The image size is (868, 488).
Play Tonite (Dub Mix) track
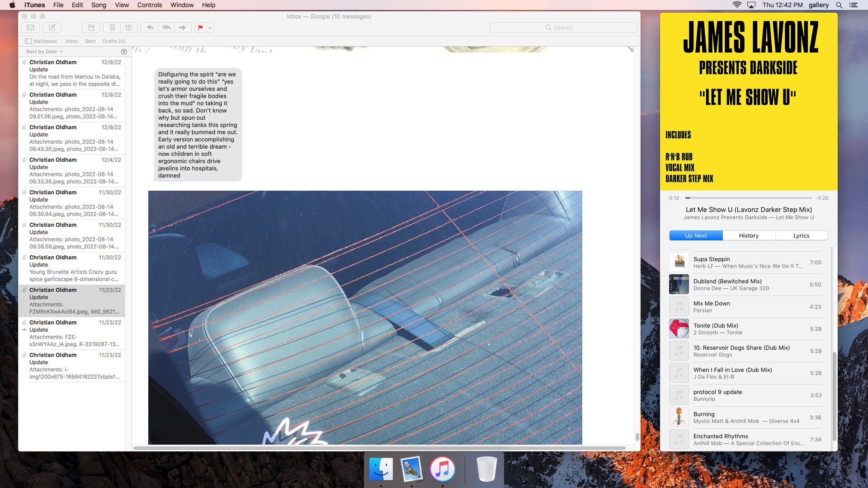click(x=746, y=329)
